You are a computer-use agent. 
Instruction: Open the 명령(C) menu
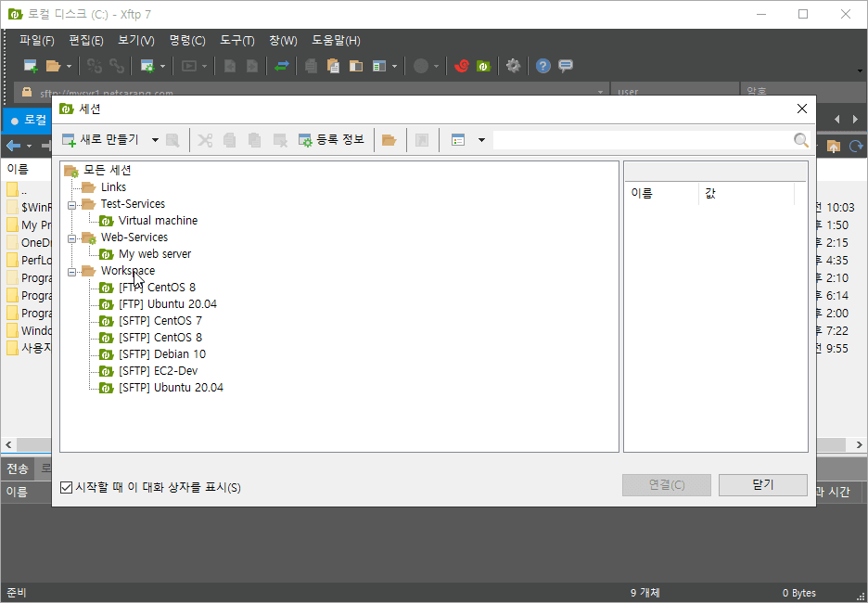click(x=187, y=41)
